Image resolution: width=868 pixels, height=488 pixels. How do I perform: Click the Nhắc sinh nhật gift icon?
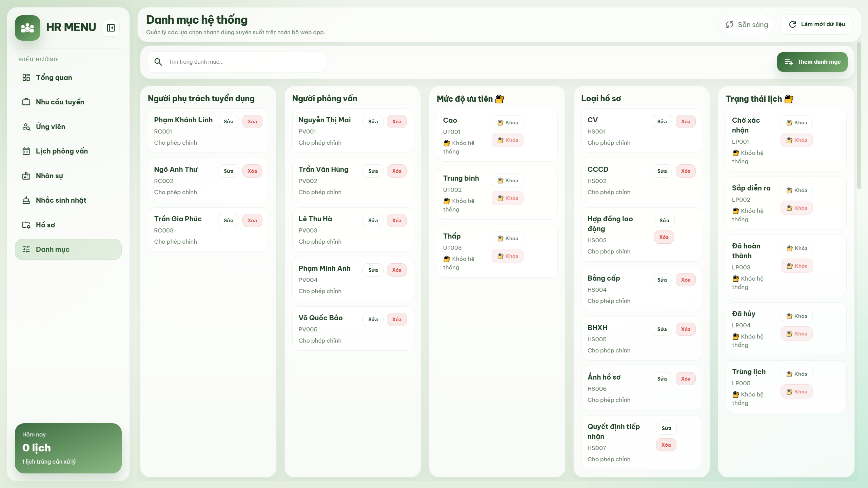coord(26,200)
